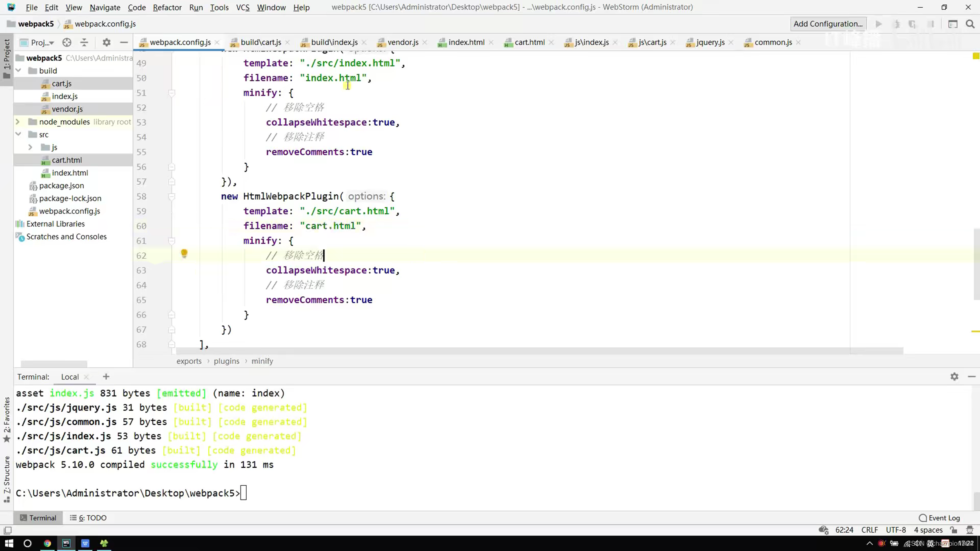Close the Local terminal session tab
Image resolution: width=980 pixels, height=551 pixels.
86,377
